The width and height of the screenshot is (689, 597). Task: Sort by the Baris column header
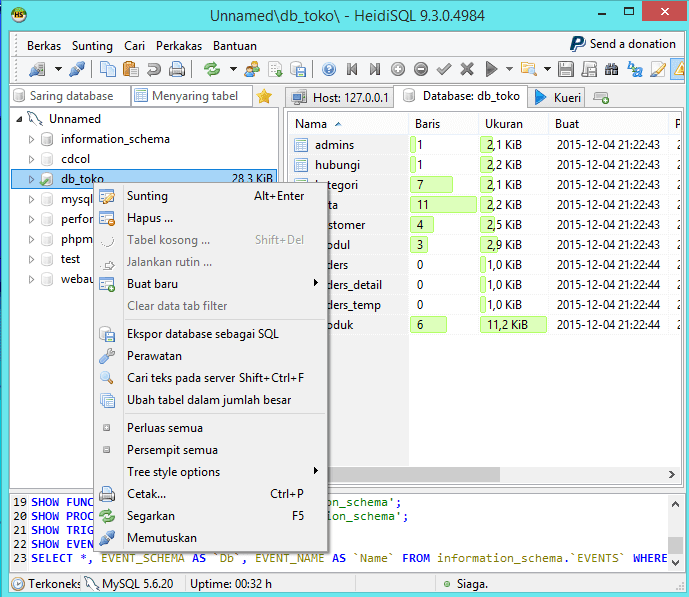click(x=443, y=124)
